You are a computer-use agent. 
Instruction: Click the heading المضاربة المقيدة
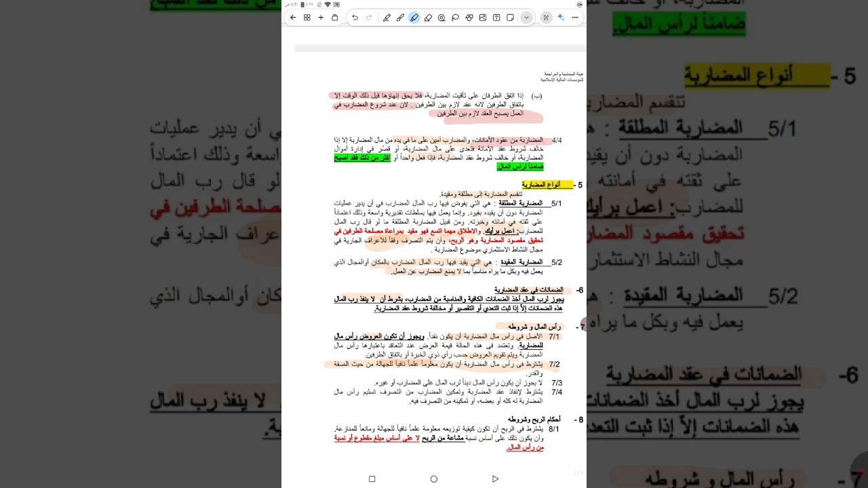pos(521,262)
